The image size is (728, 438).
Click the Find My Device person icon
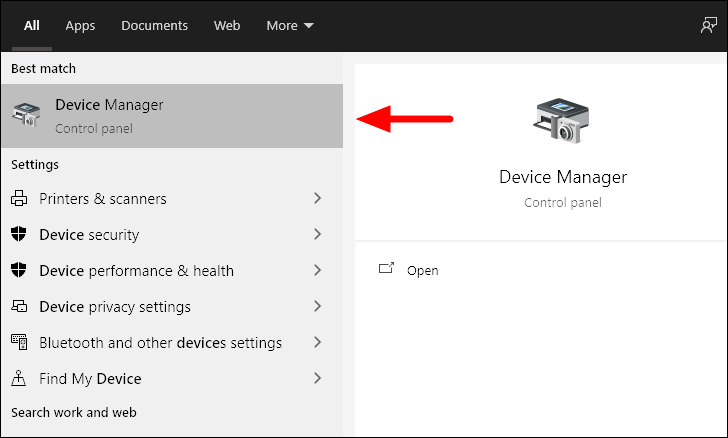pos(18,379)
